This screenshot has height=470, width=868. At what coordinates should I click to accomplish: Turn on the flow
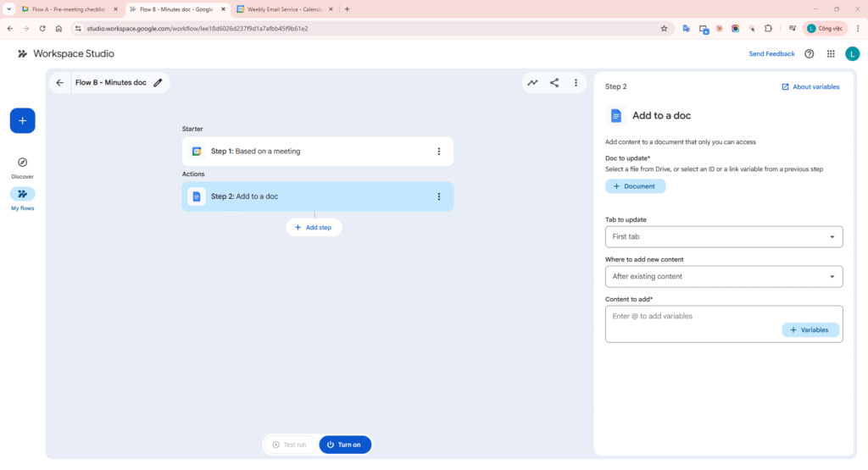pyautogui.click(x=345, y=445)
